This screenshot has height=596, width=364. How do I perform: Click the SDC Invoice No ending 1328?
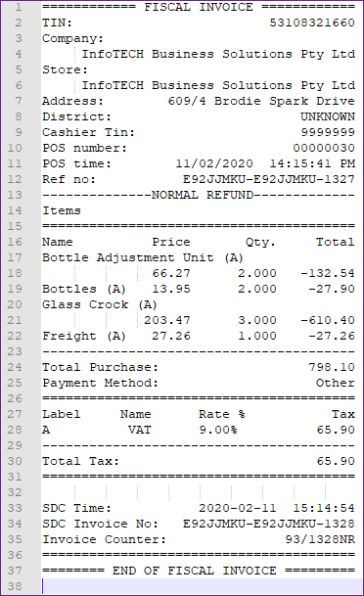tap(269, 524)
